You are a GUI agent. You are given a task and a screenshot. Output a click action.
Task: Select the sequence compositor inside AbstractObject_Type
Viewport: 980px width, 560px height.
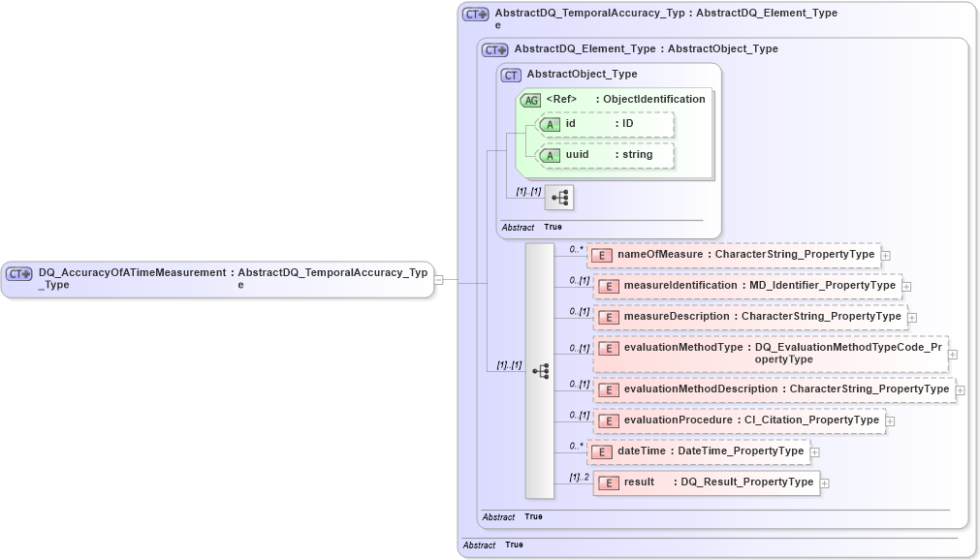pos(559,197)
